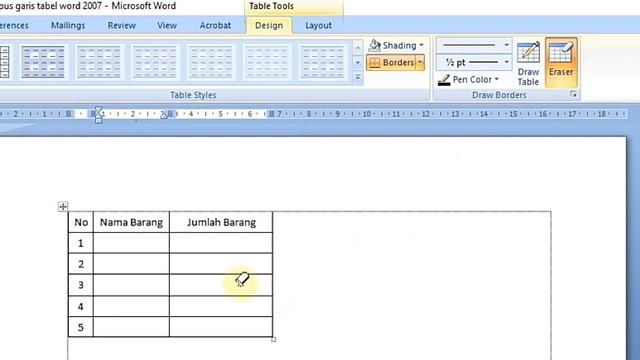Switch to the Layout tab
This screenshot has width=640, height=360.
point(318,25)
